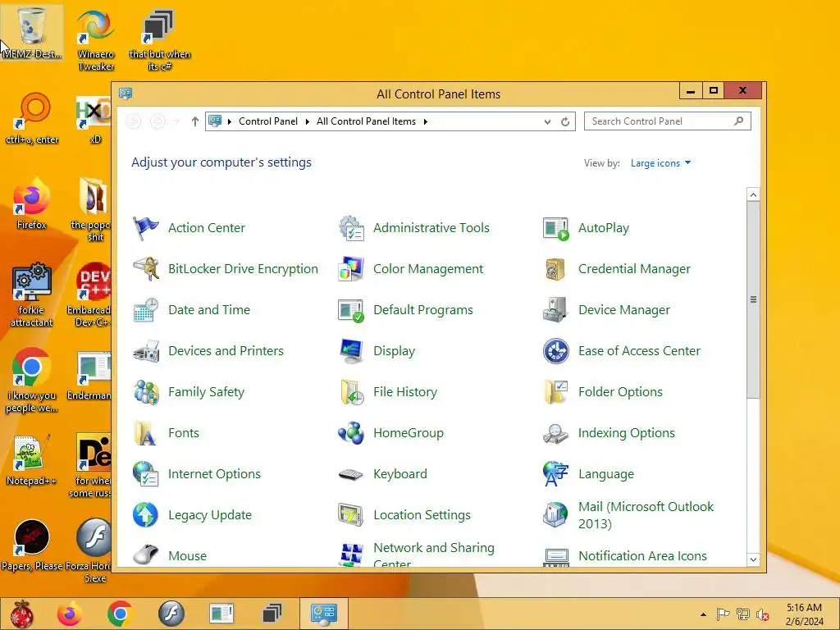This screenshot has height=630, width=840.
Task: Click the Control Panel breadcrumb segment
Action: 268,121
